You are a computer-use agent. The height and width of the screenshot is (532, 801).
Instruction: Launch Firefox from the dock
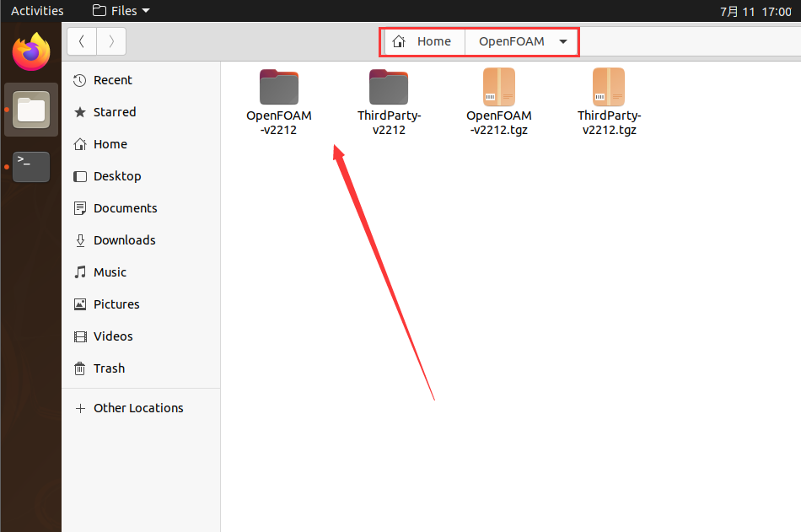31,52
